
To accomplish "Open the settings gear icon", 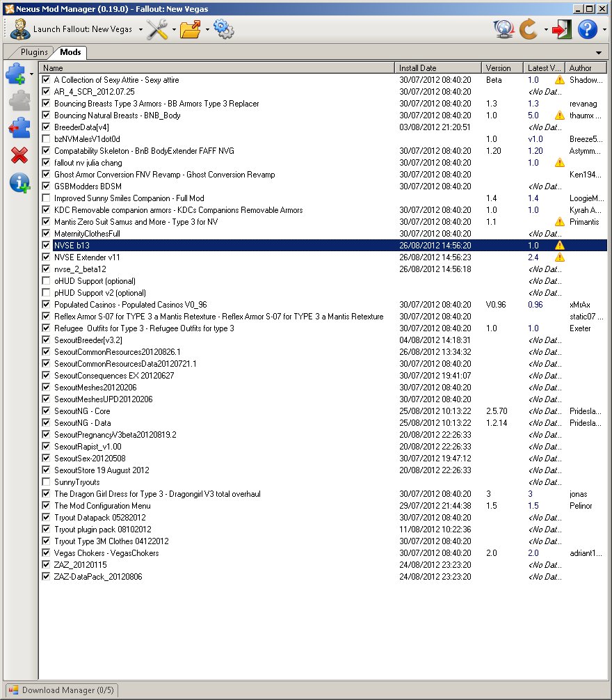I will tap(223, 30).
